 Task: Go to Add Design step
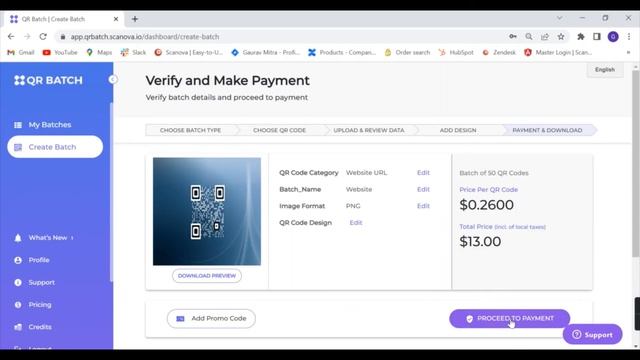[458, 130]
